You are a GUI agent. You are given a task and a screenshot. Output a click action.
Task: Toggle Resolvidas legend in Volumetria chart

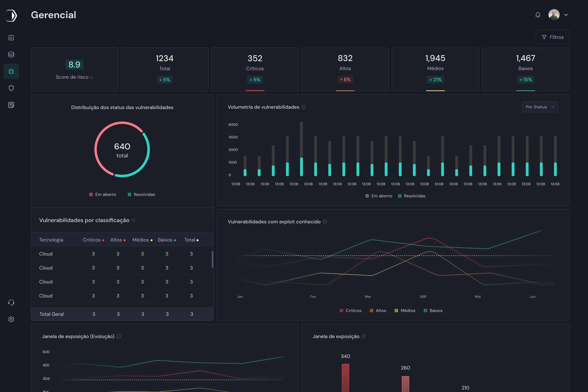412,196
